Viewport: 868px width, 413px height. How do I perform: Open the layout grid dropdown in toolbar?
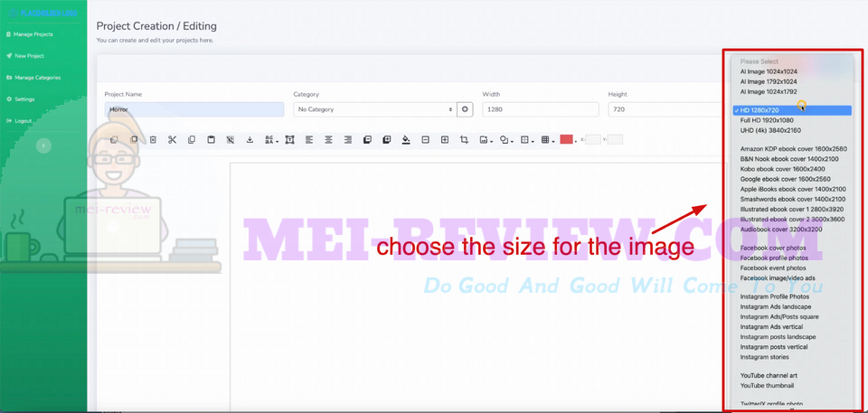pos(526,140)
